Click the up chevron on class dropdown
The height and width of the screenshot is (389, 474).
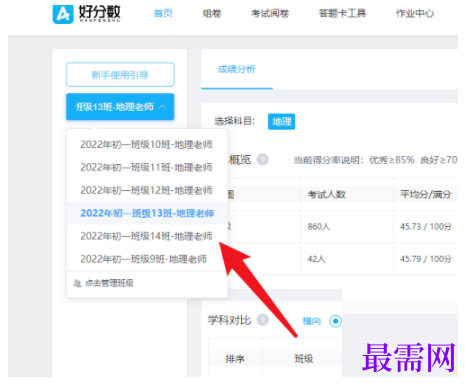coord(162,107)
